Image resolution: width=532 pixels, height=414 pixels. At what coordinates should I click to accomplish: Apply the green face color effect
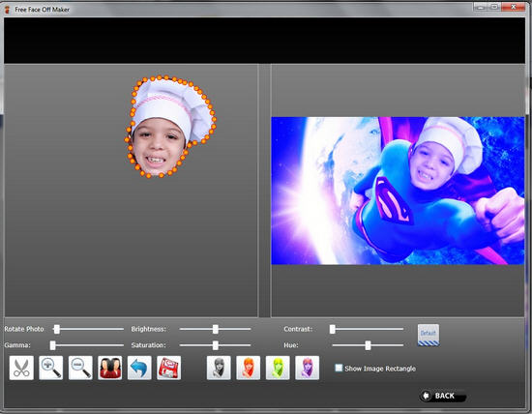[x=278, y=368]
